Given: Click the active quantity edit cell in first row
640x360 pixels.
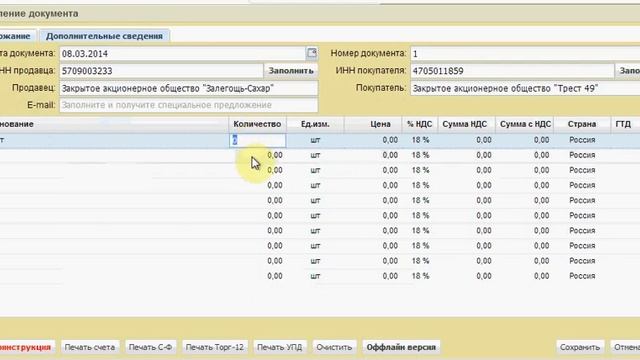Looking at the screenshot, I should [x=258, y=140].
